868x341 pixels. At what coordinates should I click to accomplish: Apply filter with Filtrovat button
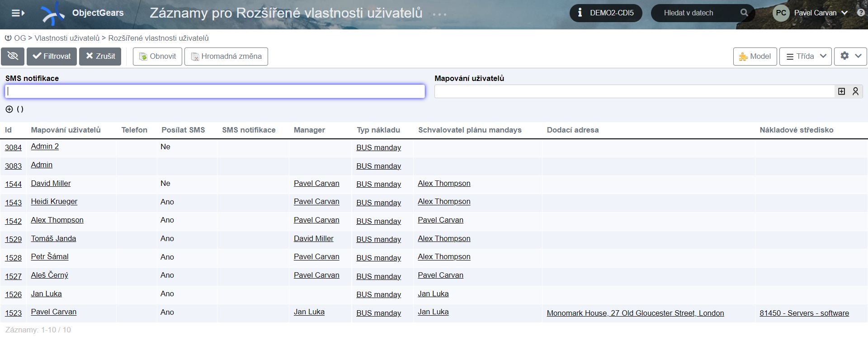click(52, 57)
